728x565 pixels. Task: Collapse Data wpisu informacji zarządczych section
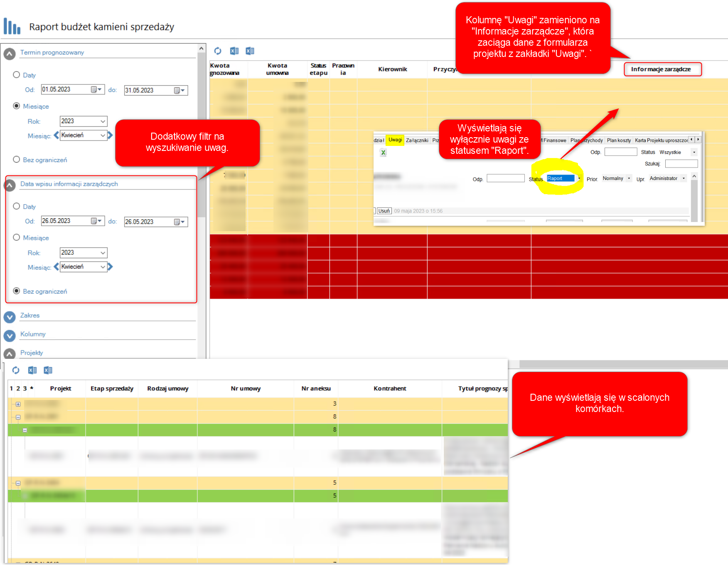click(10, 185)
